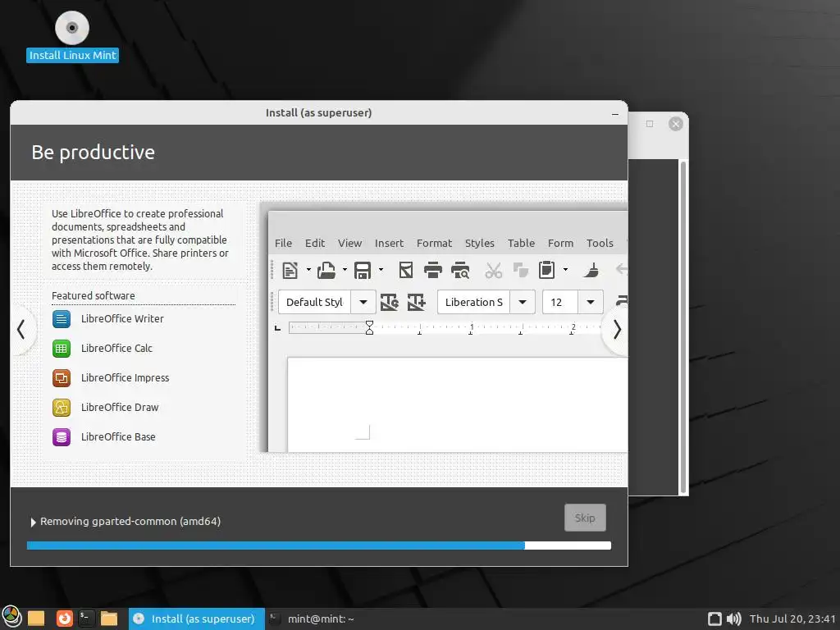Click the Clone Formatting brush icon
This screenshot has height=630, width=840.
591,270
